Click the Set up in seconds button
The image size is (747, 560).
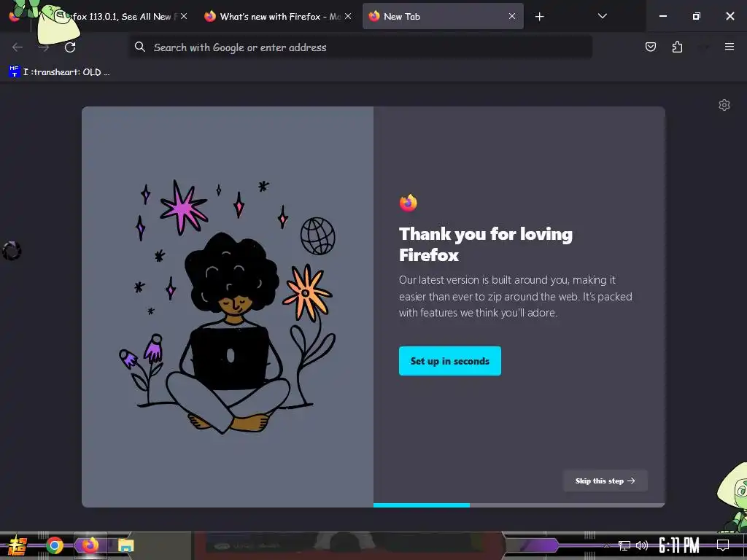coord(449,361)
